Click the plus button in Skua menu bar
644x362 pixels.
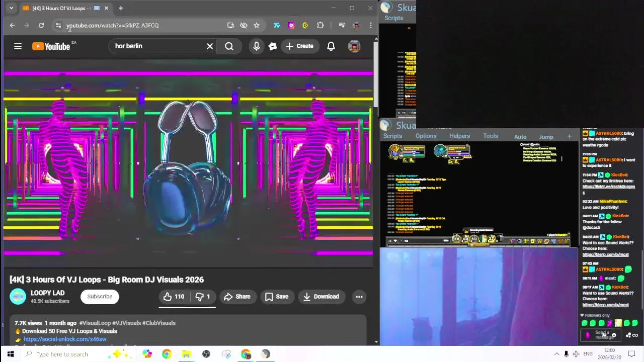(x=569, y=136)
